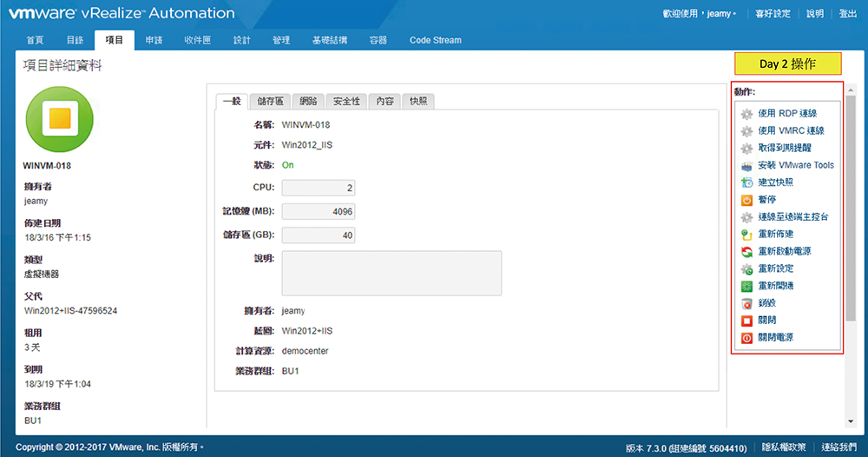Select the 重新設定 action link
The width and height of the screenshot is (868, 457).
[x=775, y=268]
